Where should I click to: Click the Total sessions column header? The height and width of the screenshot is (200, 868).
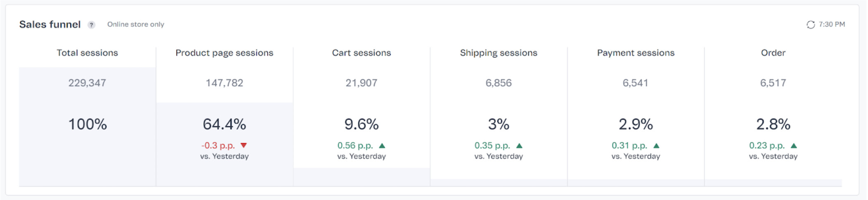87,53
